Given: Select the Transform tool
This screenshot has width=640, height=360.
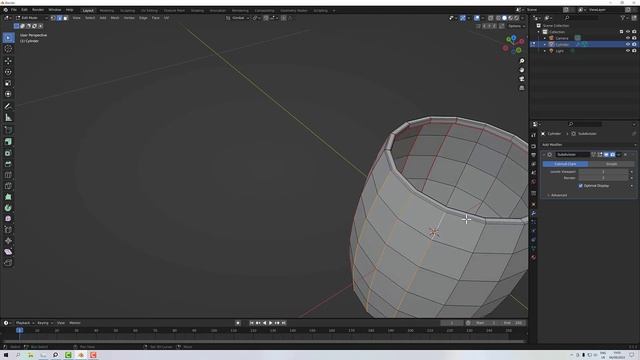Looking at the screenshot, I should pyautogui.click(x=8, y=94).
